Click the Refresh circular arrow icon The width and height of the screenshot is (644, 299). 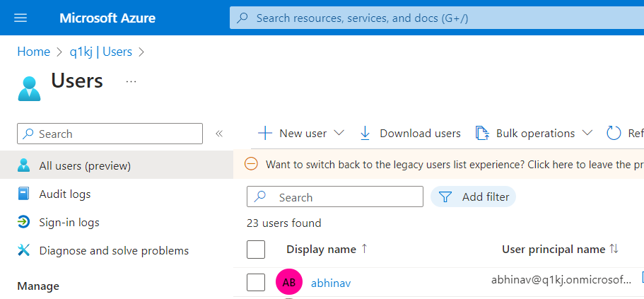[614, 133]
